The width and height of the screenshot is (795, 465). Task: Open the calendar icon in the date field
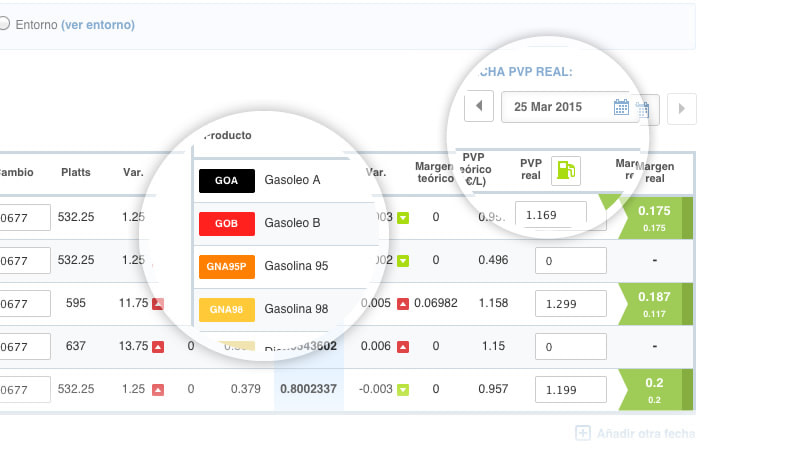621,107
